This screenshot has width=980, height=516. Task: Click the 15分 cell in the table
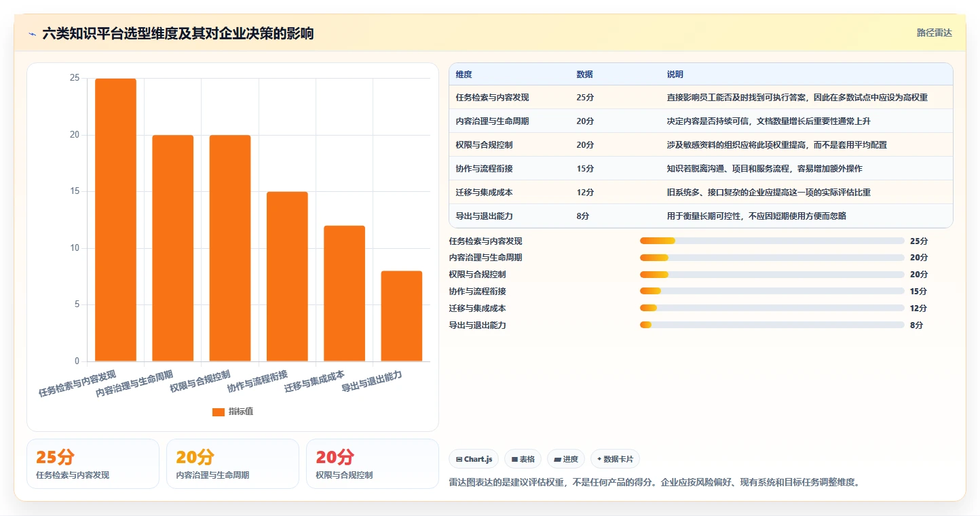click(x=585, y=169)
